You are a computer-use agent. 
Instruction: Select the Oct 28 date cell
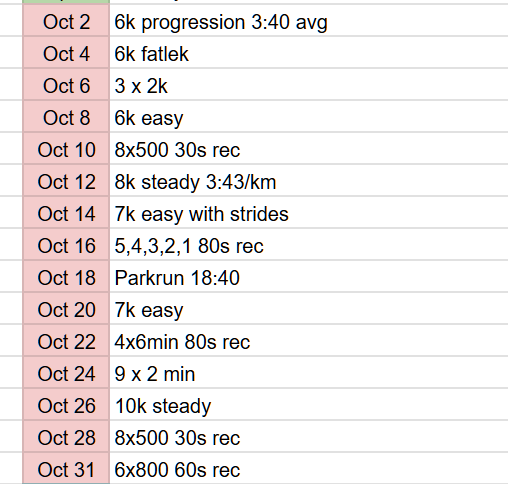coord(66,436)
